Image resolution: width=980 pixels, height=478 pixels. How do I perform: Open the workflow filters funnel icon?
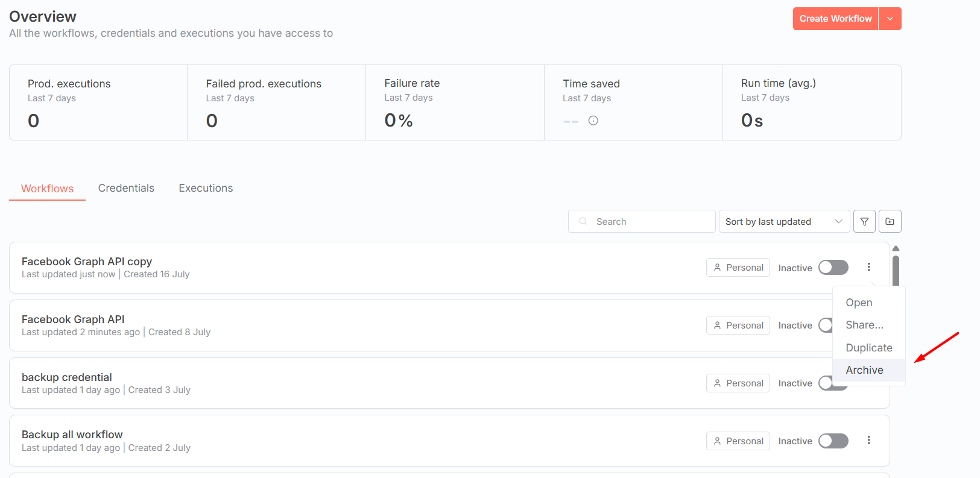click(x=864, y=221)
